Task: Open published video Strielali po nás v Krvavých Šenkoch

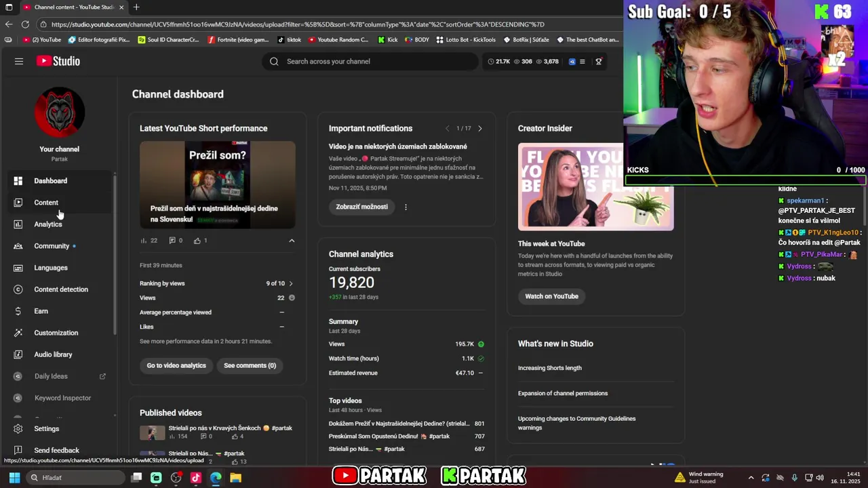Action: [x=231, y=428]
